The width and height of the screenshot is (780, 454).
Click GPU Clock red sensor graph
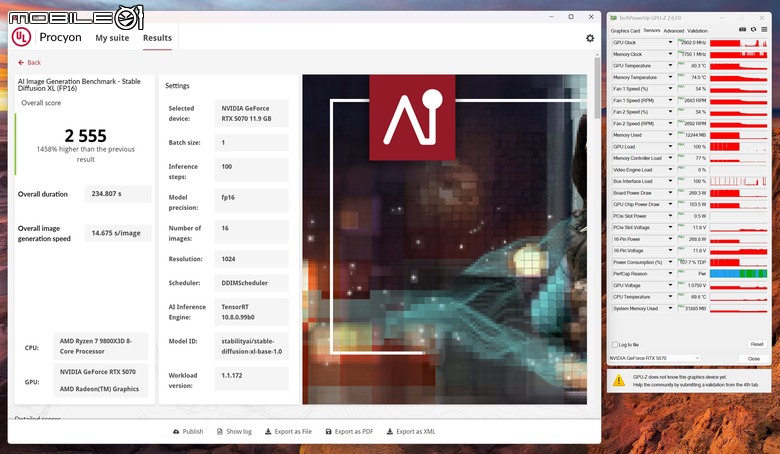(738, 43)
